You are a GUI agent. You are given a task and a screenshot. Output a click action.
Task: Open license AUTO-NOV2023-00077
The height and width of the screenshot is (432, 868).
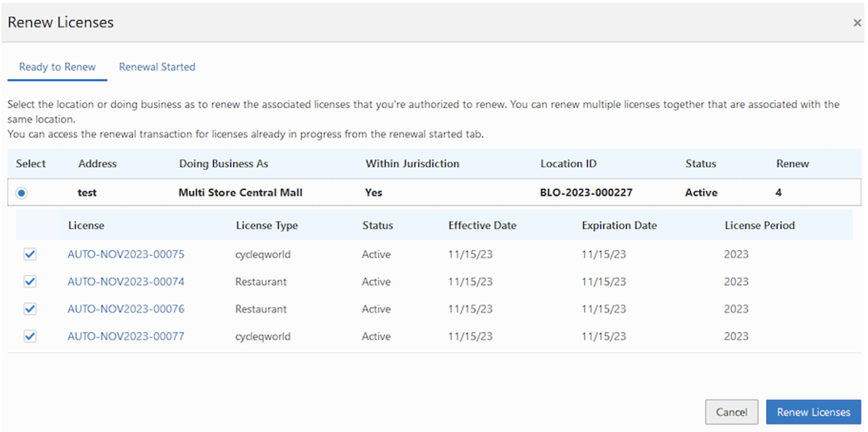[126, 336]
